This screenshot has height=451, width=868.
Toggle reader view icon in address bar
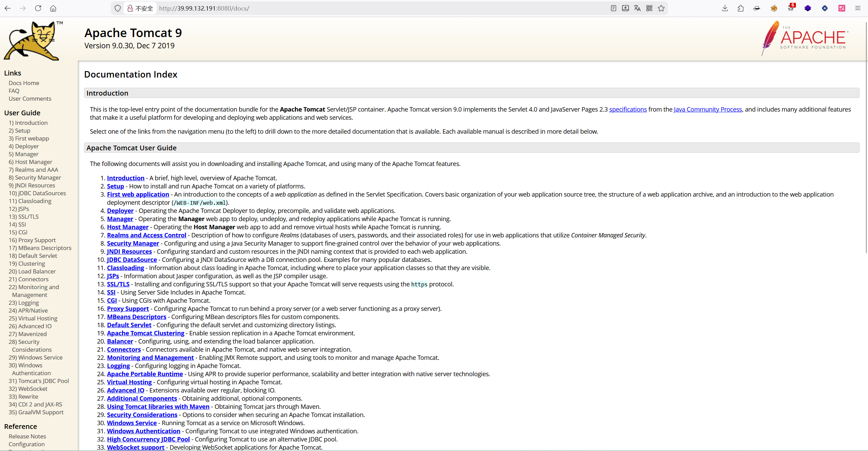tap(613, 8)
